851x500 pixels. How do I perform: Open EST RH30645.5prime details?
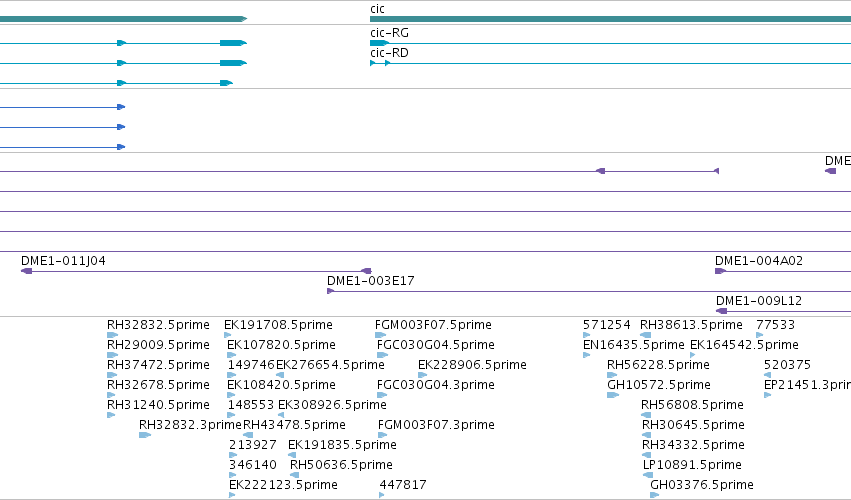[693, 425]
